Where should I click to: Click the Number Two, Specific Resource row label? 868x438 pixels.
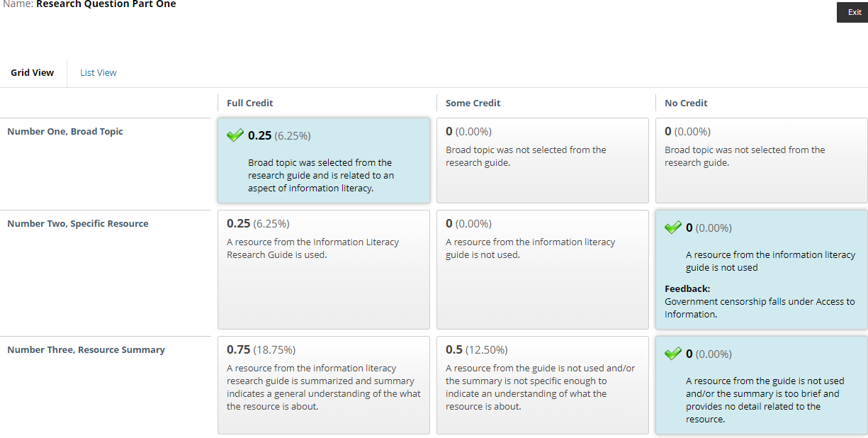pyautogui.click(x=78, y=223)
